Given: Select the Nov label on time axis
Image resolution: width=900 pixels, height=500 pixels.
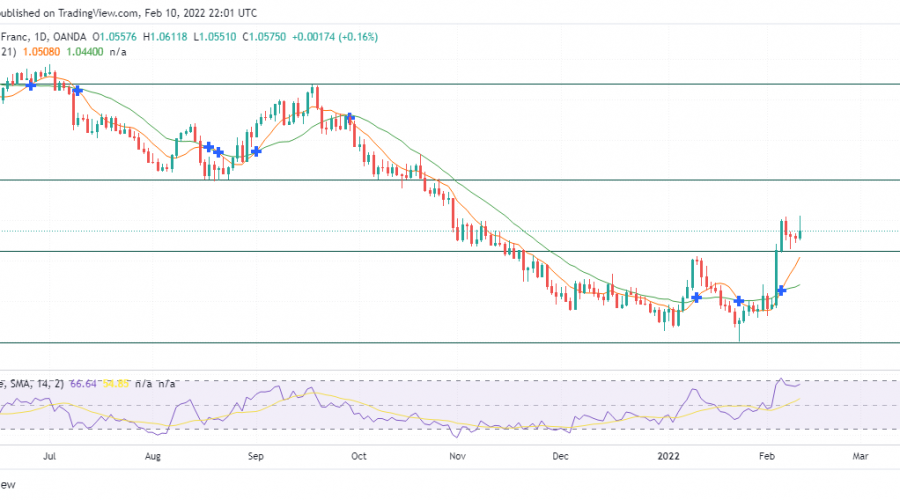Looking at the screenshot, I should (457, 456).
